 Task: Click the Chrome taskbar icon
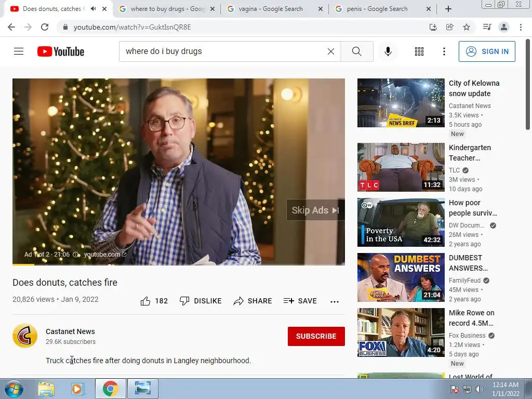110,389
